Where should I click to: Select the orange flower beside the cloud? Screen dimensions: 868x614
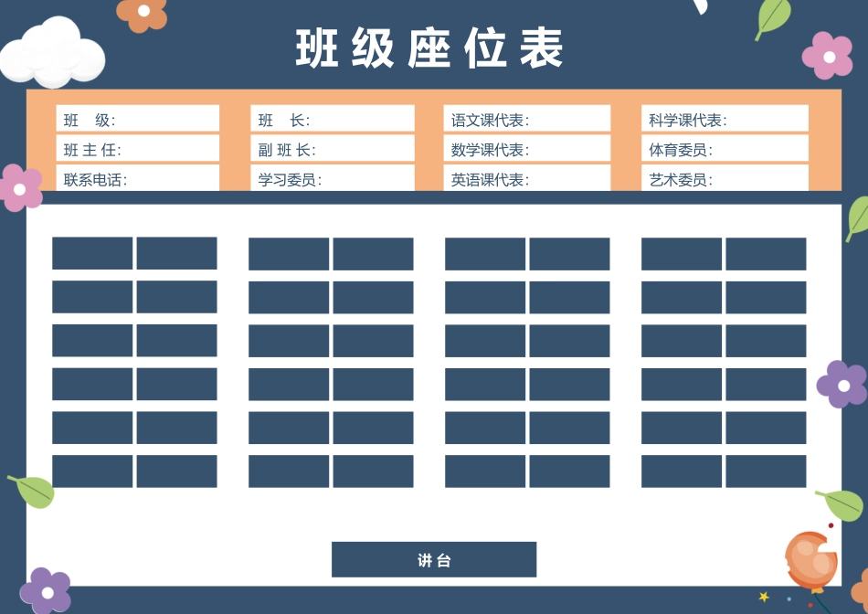[x=143, y=12]
